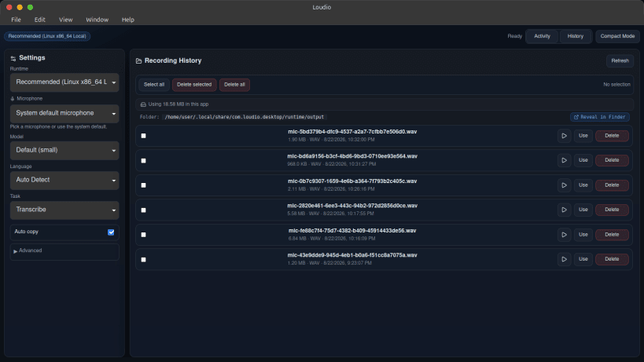Open the Window menu

click(97, 20)
